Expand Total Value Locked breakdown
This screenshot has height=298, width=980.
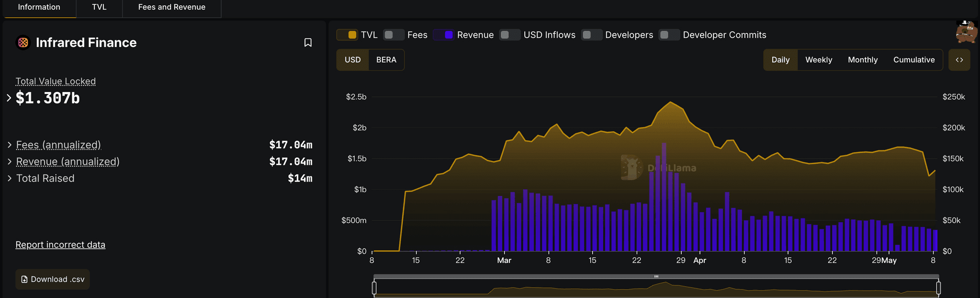pos(9,98)
